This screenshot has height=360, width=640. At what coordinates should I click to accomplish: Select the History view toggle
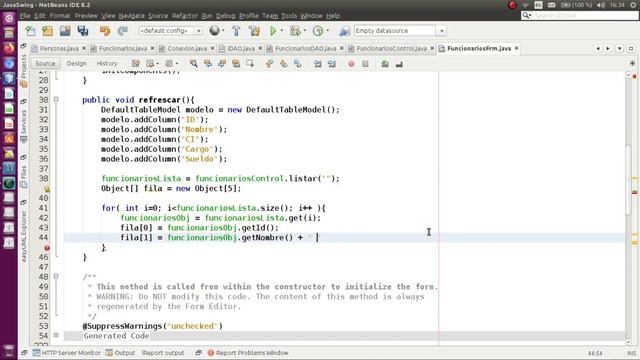tap(107, 64)
